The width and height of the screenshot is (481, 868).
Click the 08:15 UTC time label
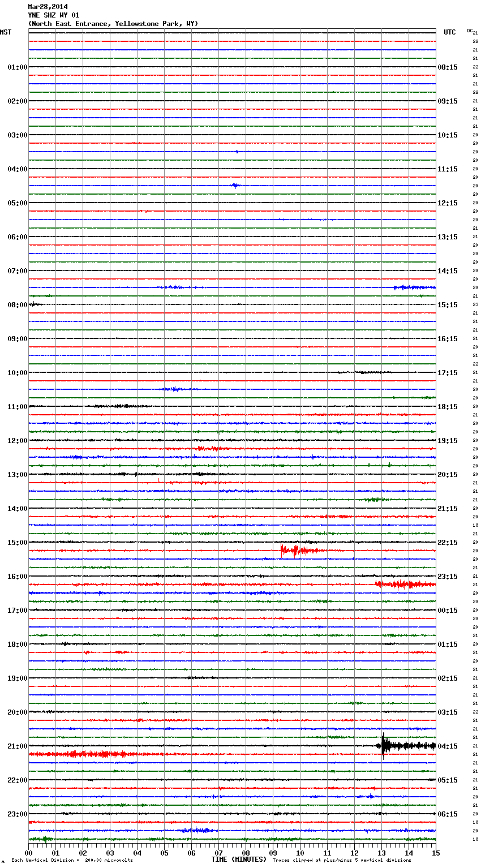pyautogui.click(x=448, y=67)
